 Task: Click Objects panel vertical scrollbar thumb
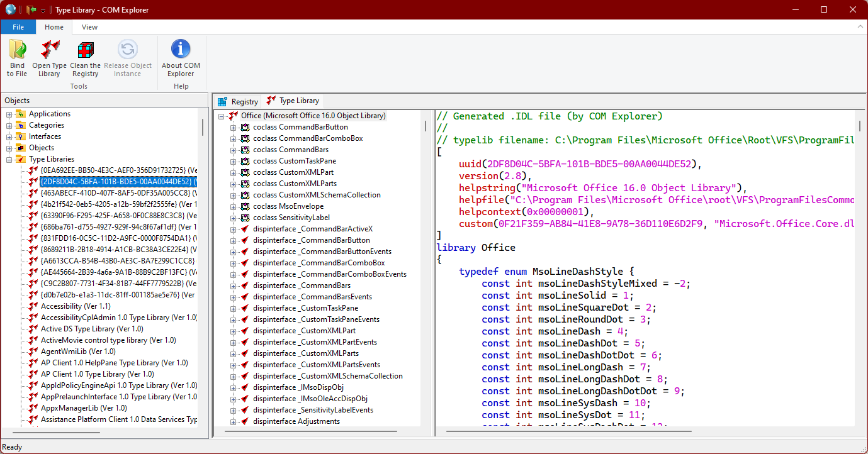tap(203, 128)
